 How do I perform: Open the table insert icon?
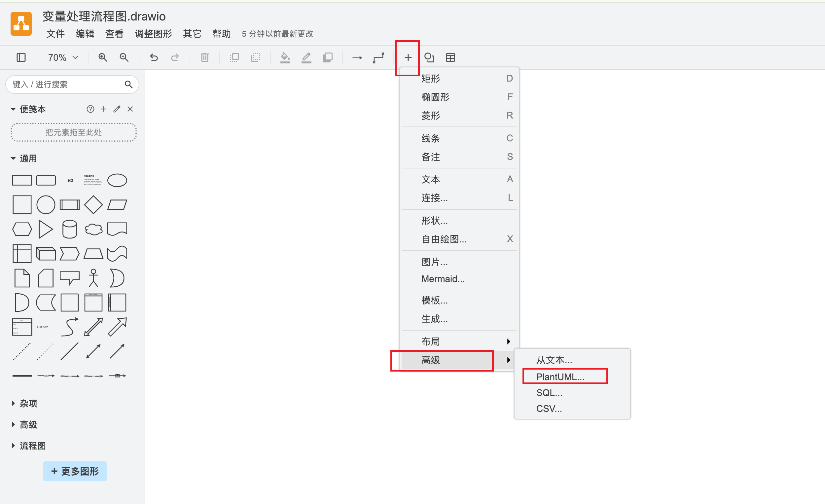click(x=450, y=57)
